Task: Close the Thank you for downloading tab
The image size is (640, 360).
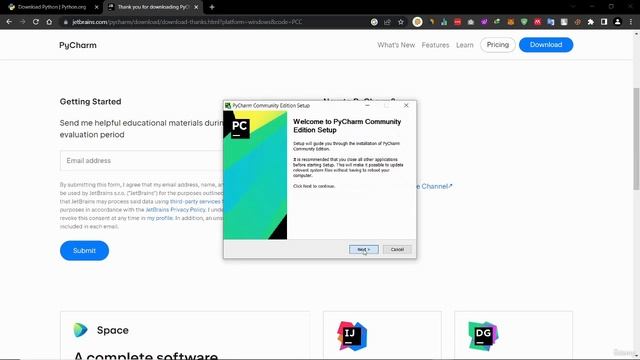Action: tap(196, 7)
